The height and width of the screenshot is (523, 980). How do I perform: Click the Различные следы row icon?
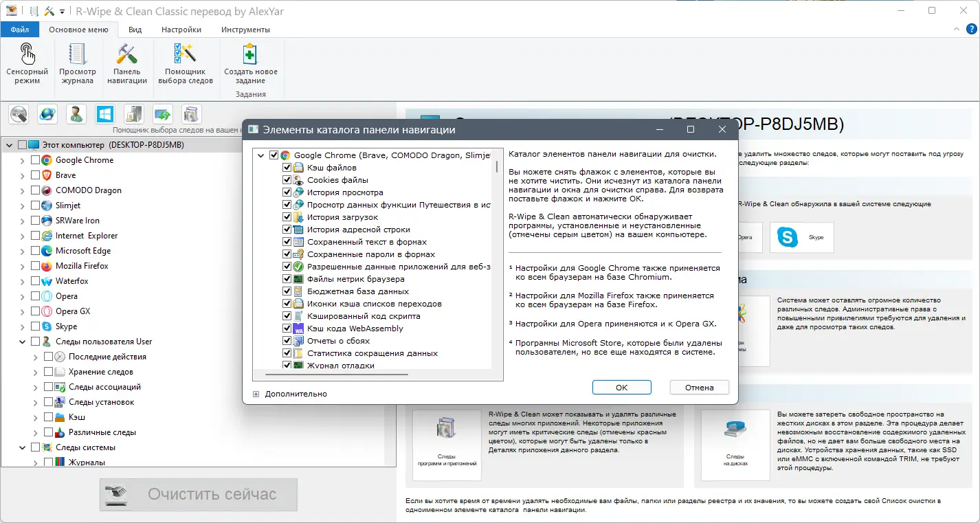[x=60, y=432]
